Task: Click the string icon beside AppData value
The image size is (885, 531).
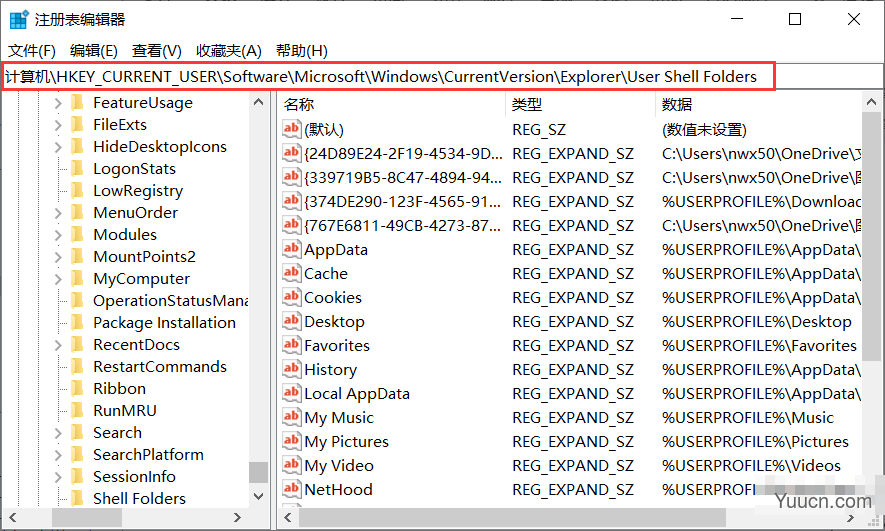Action: coord(291,249)
